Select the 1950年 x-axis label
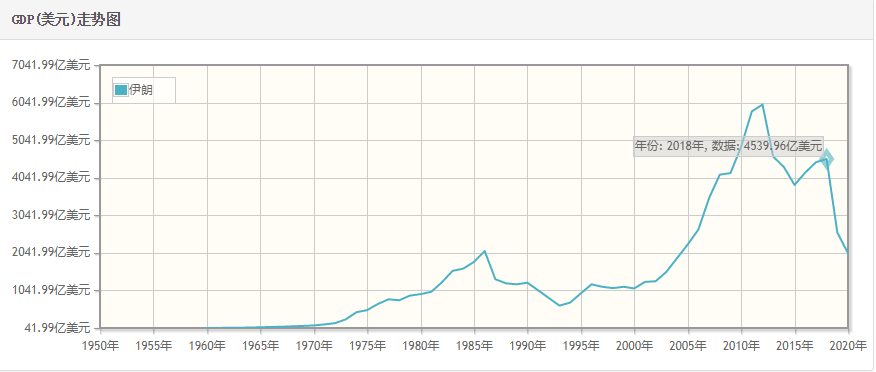This screenshot has height=372, width=876. (x=101, y=345)
